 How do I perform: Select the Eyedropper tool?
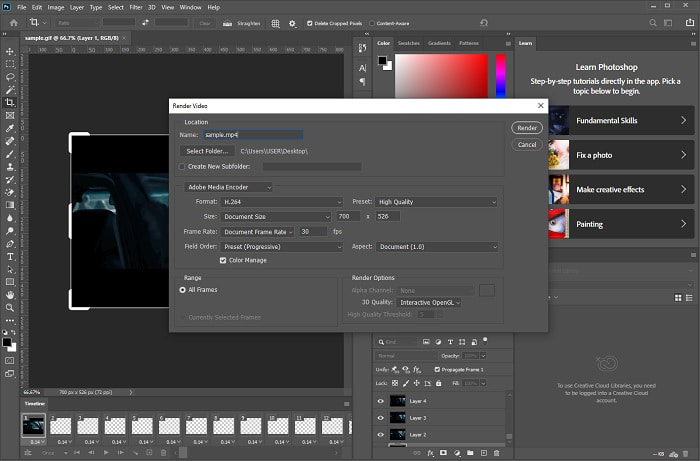pyautogui.click(x=10, y=129)
